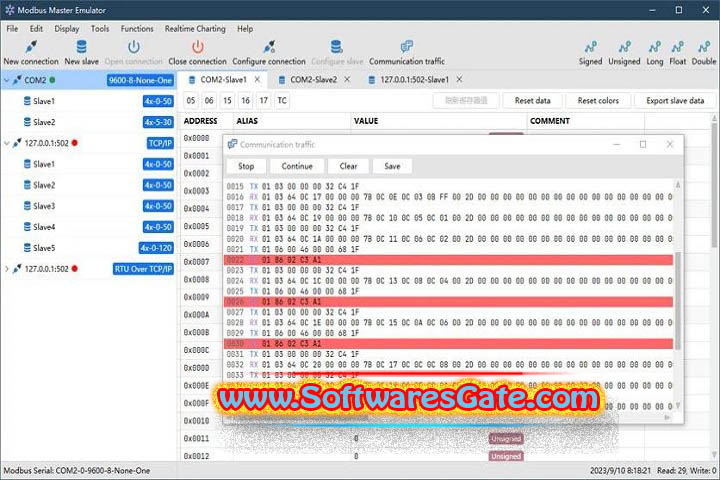Click the New connection toolbar icon

[x=31, y=47]
